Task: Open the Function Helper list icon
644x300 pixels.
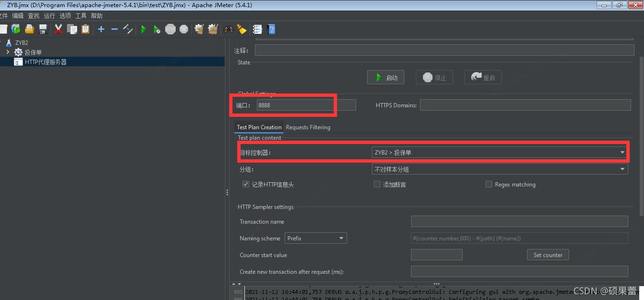Action: [258, 29]
